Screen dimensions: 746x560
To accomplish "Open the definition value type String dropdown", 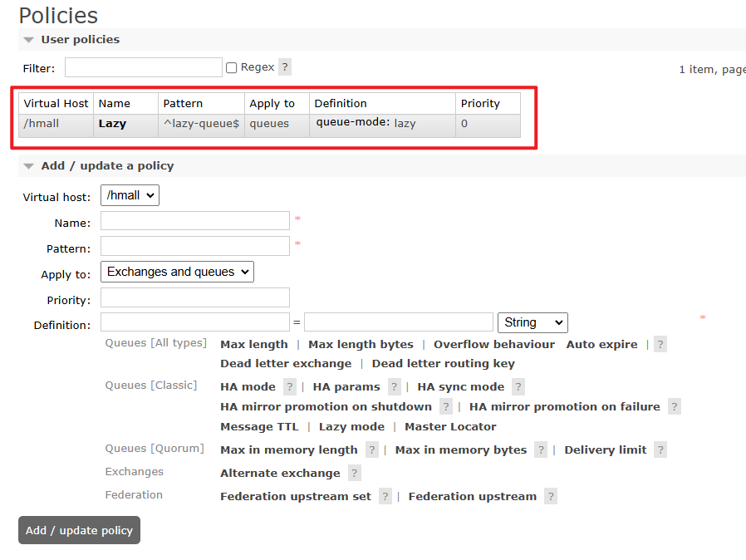I will (x=532, y=322).
